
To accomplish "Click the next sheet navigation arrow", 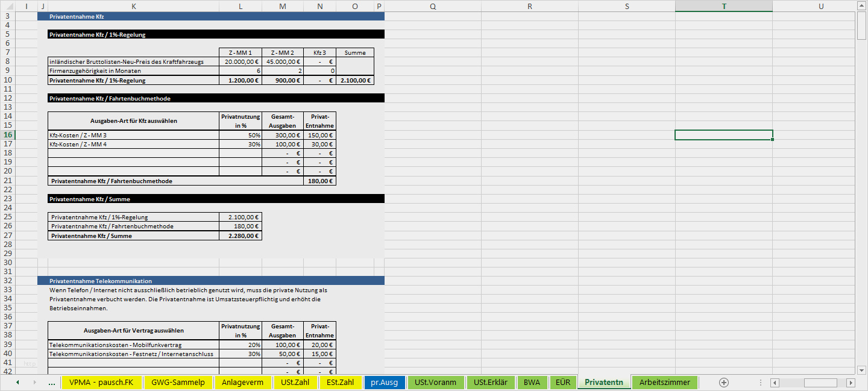I will 34,383.
